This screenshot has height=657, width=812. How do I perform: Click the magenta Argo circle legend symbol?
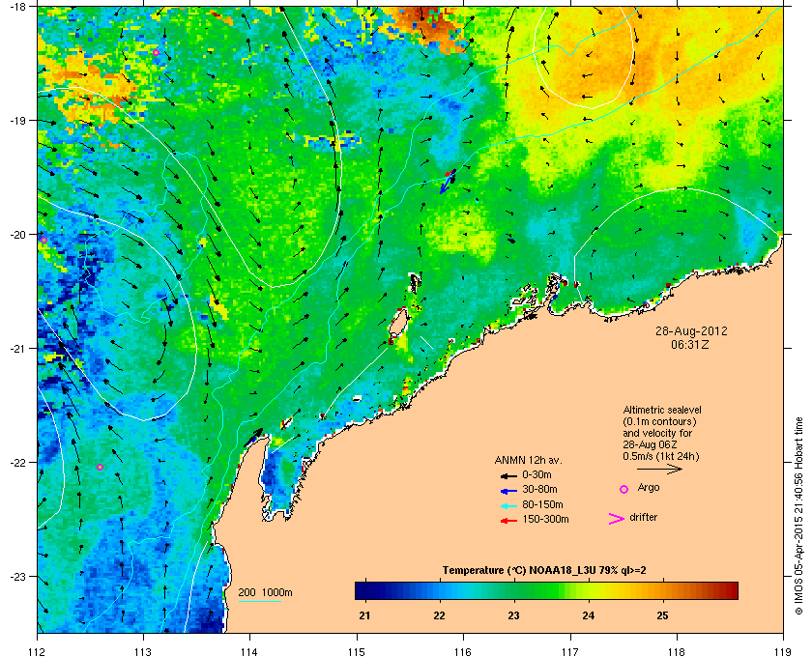point(624,489)
